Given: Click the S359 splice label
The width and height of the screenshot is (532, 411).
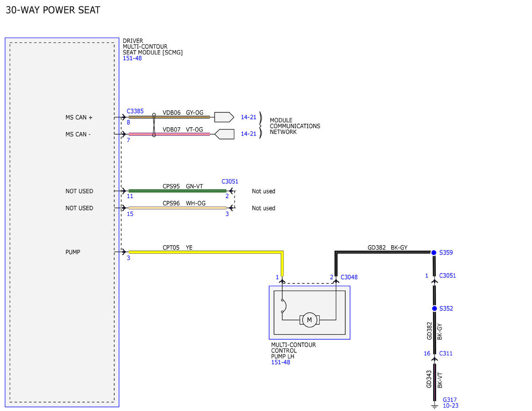Looking at the screenshot, I should pos(446,252).
